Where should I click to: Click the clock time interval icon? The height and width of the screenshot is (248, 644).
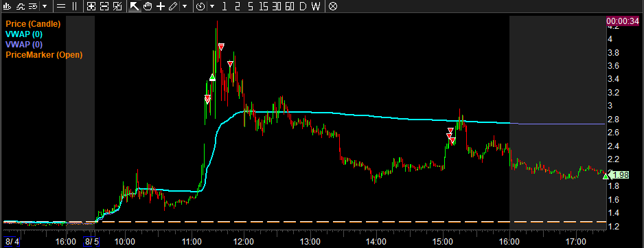click(x=200, y=6)
